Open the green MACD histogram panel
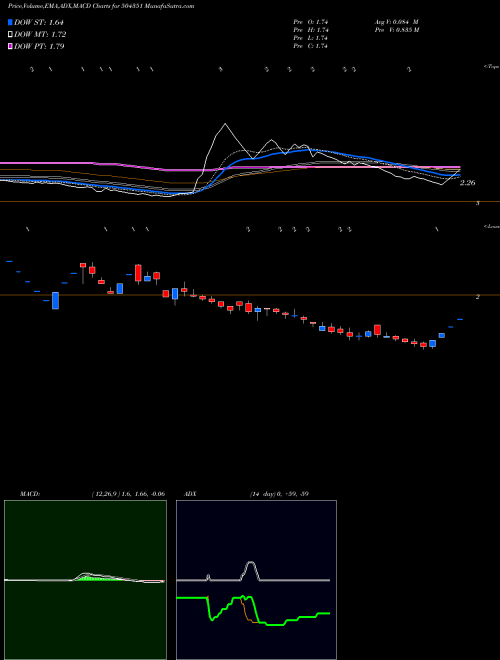 click(85, 580)
